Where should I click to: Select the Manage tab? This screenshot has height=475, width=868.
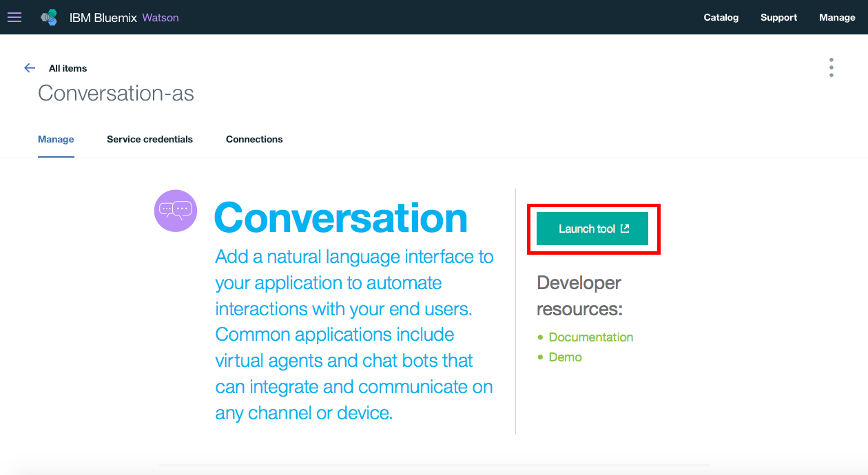click(56, 139)
